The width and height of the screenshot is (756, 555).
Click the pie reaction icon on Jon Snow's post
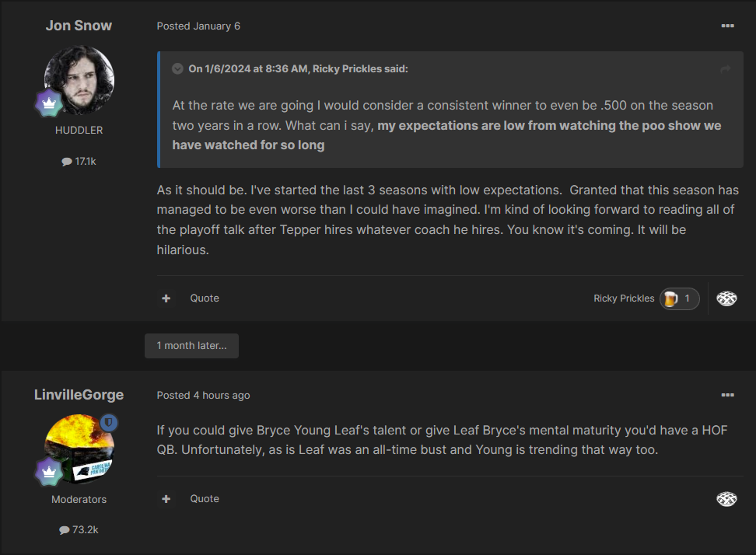pos(726,298)
